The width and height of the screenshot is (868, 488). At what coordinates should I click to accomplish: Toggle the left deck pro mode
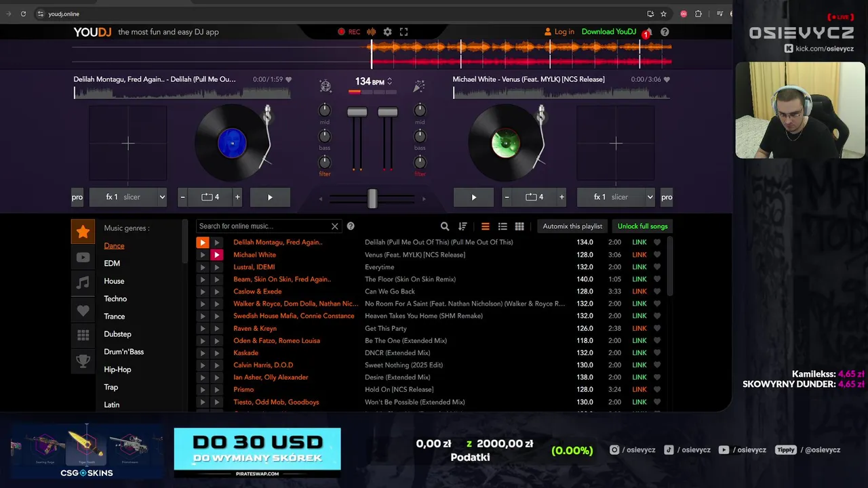77,197
